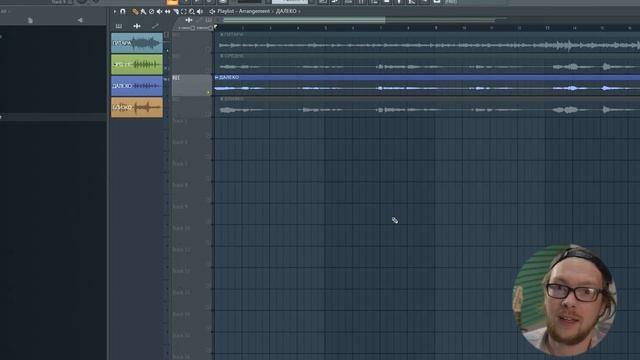Image resolution: width=640 pixels, height=360 pixels.
Task: Select the blue ДАЛЕКО clip in picker
Action: pyautogui.click(x=137, y=86)
